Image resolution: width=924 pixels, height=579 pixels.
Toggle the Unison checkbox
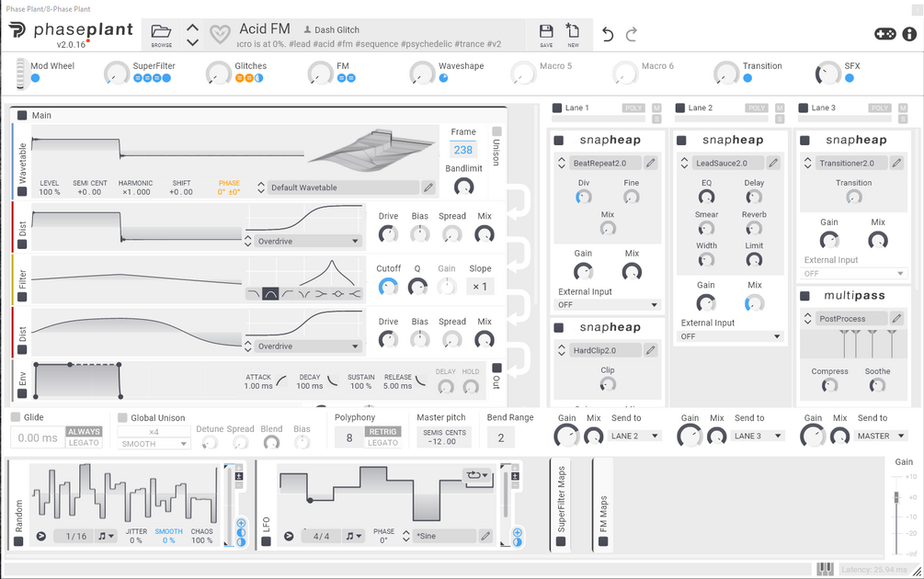(x=496, y=131)
